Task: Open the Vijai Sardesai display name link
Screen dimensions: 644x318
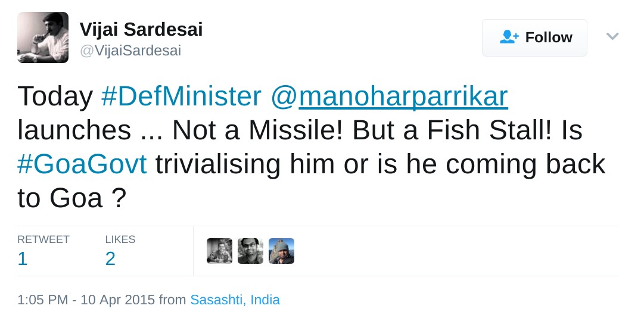Action: point(141,29)
